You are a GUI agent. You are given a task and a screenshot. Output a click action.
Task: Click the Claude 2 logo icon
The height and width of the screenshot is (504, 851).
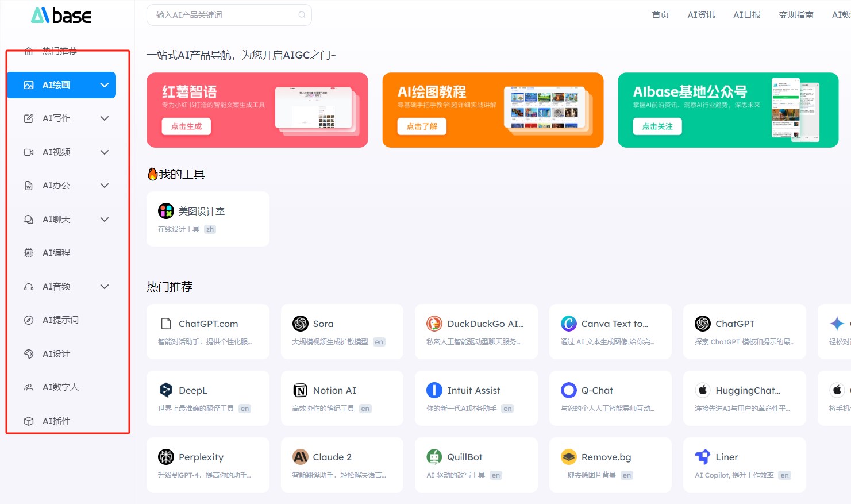(301, 457)
